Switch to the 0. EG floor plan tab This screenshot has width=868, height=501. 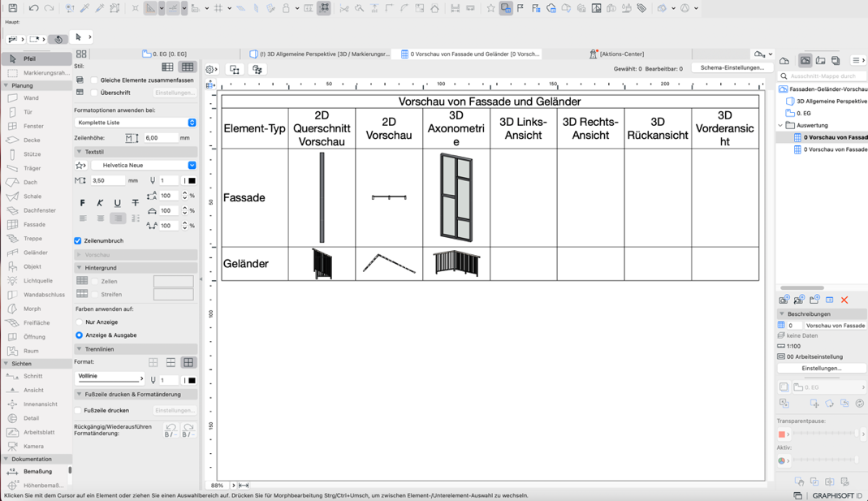pyautogui.click(x=165, y=54)
